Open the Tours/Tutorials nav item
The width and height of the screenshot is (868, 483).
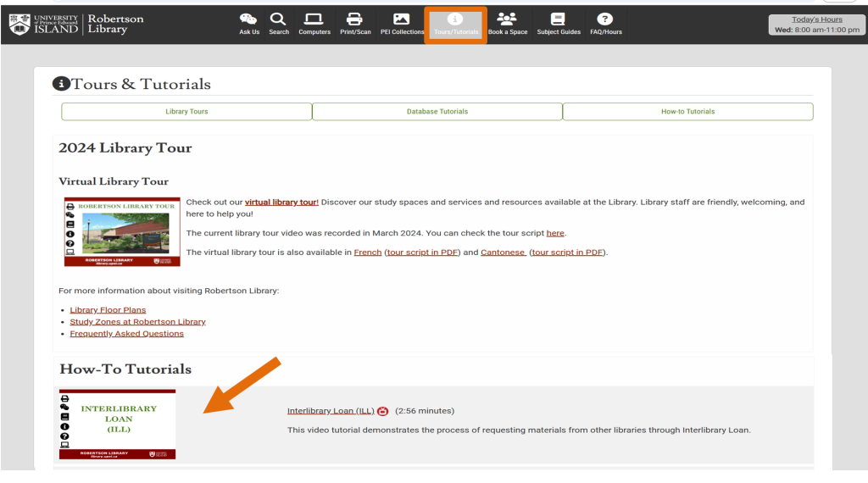pyautogui.click(x=455, y=25)
